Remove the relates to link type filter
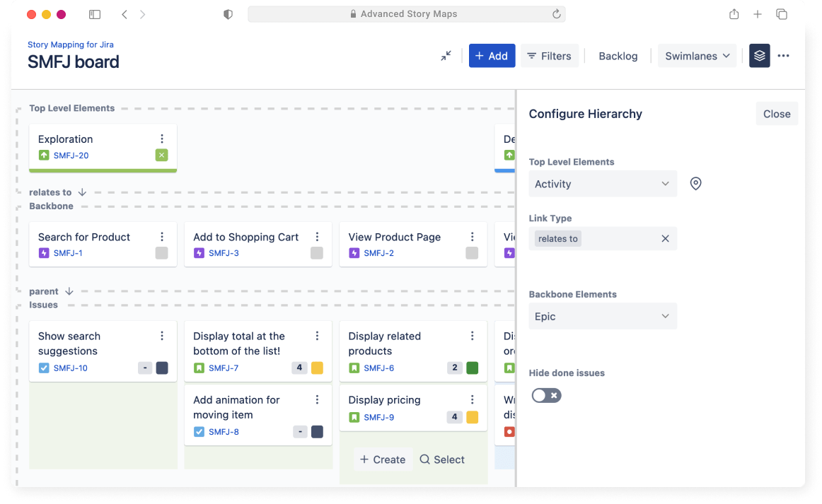This screenshot has height=504, width=822. point(664,238)
